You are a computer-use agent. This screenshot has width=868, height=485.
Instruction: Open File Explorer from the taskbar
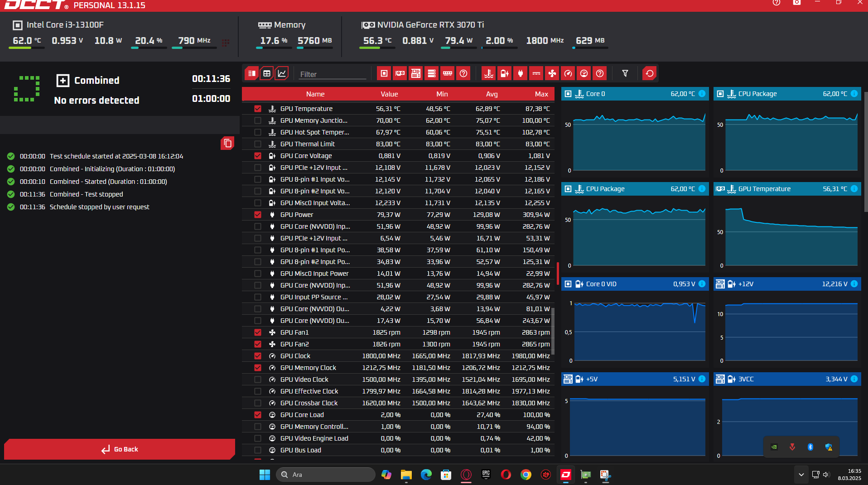point(406,475)
